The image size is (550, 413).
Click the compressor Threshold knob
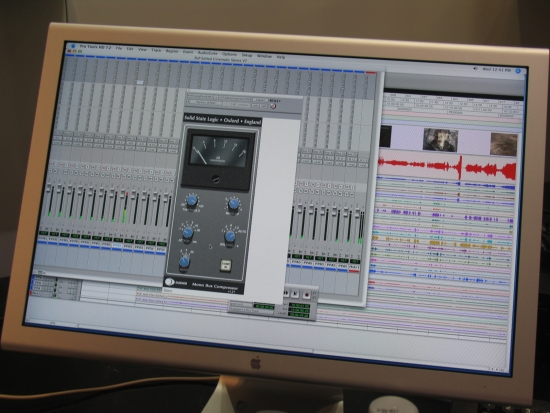192,201
